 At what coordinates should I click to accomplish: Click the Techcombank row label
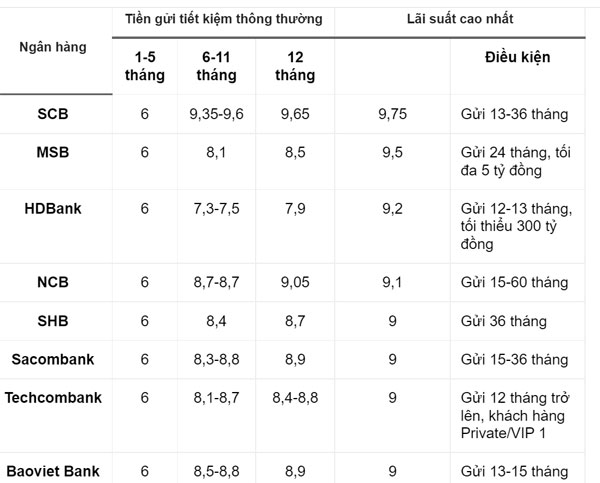tap(54, 397)
